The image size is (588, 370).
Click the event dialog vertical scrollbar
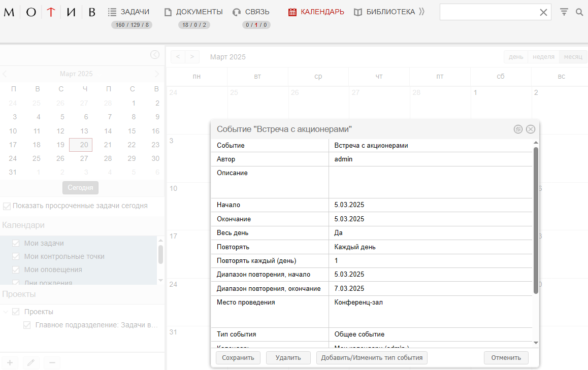[x=536, y=218]
